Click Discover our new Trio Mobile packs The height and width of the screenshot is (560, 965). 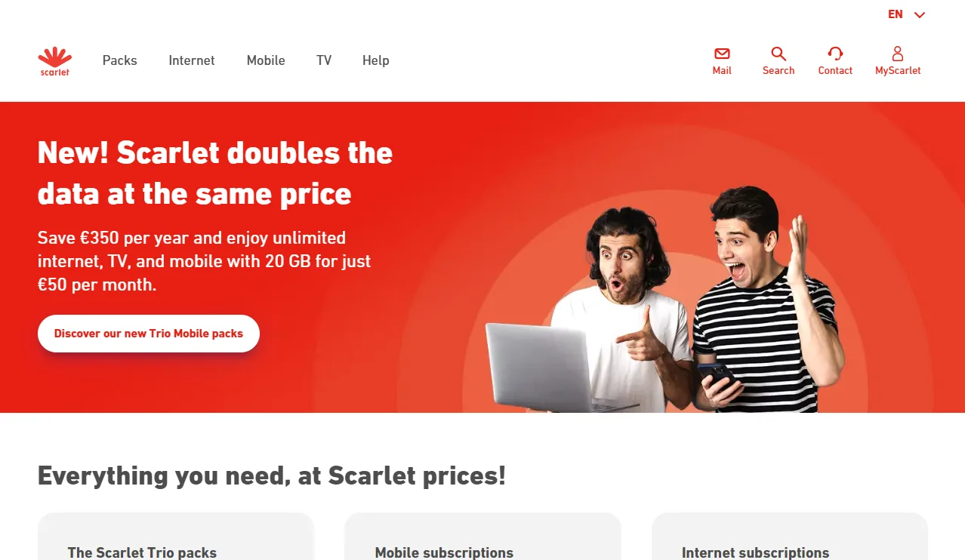click(x=149, y=334)
